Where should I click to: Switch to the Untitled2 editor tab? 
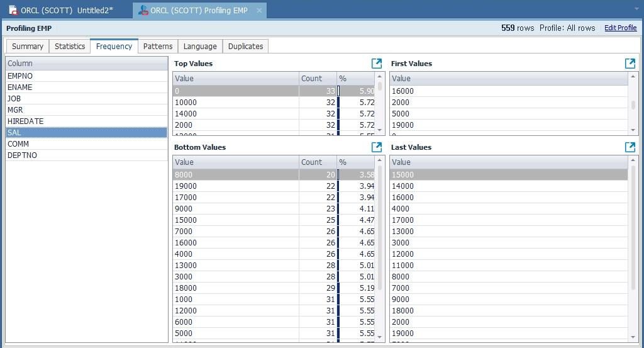point(66,11)
